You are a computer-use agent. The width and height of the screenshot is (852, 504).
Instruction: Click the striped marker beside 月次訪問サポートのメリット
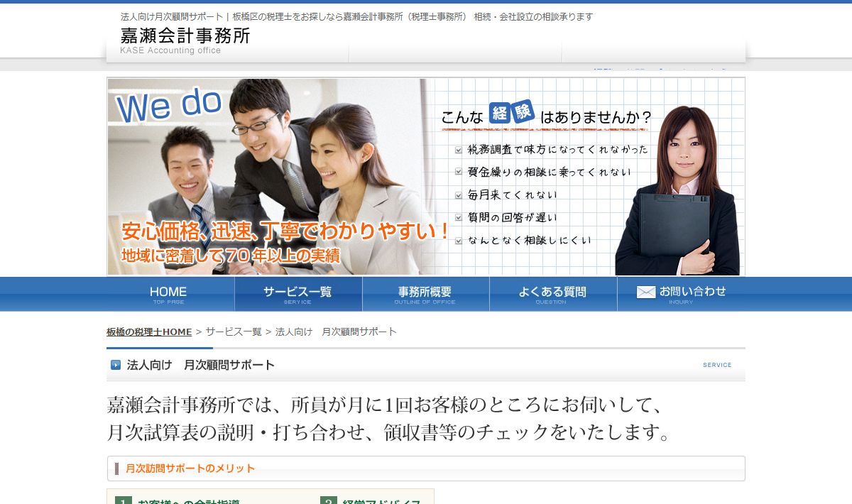coord(117,469)
